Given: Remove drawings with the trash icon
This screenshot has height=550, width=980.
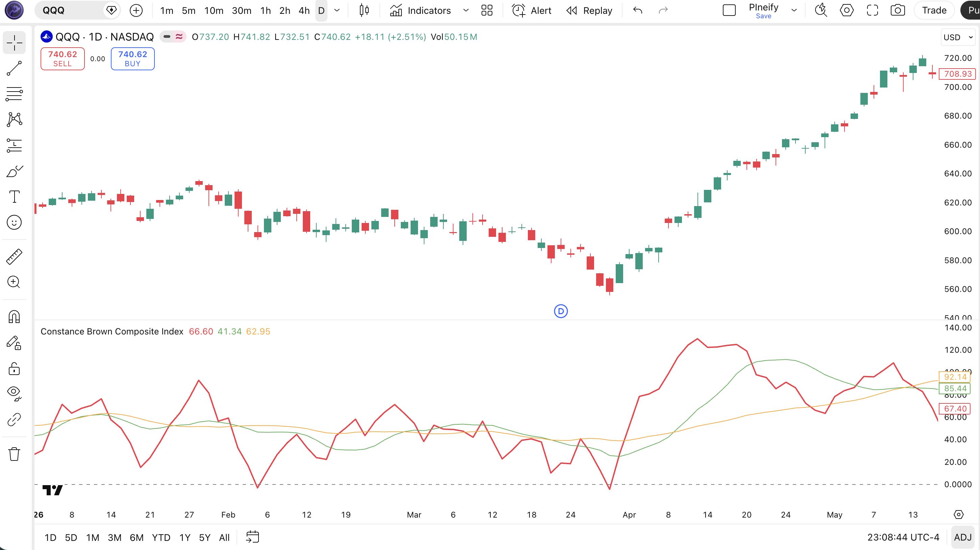Looking at the screenshot, I should coord(14,454).
